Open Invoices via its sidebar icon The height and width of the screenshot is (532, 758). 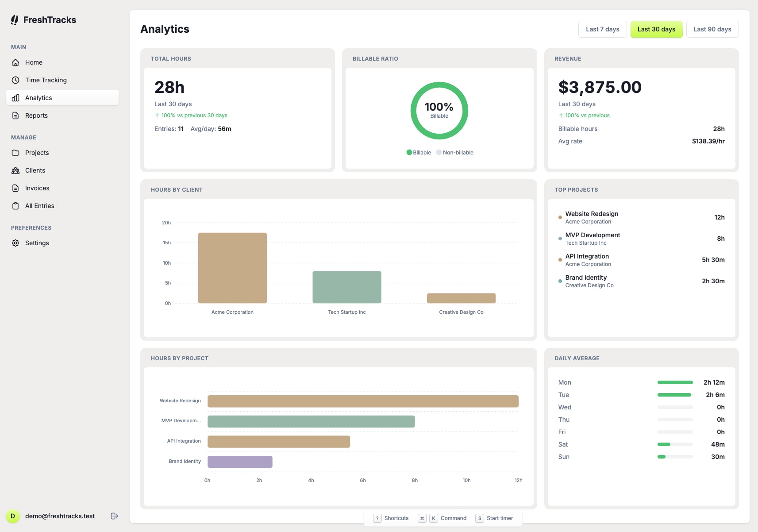[x=15, y=188]
